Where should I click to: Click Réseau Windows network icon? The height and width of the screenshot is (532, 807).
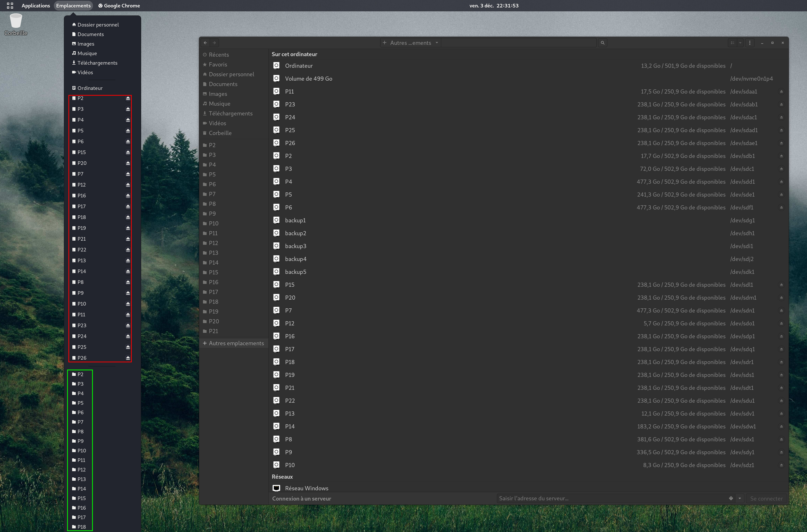click(276, 488)
